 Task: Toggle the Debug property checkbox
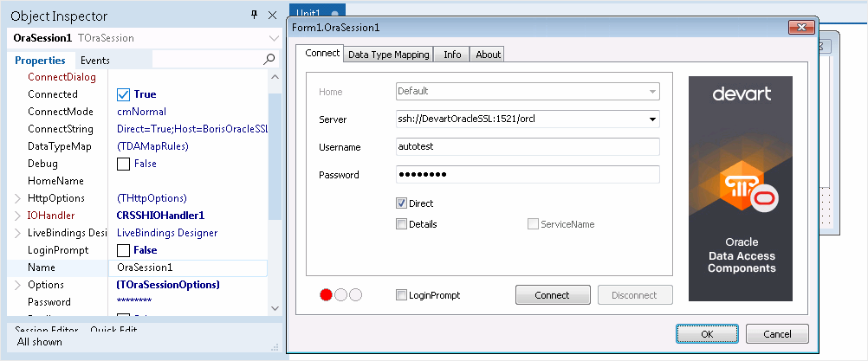(x=123, y=164)
